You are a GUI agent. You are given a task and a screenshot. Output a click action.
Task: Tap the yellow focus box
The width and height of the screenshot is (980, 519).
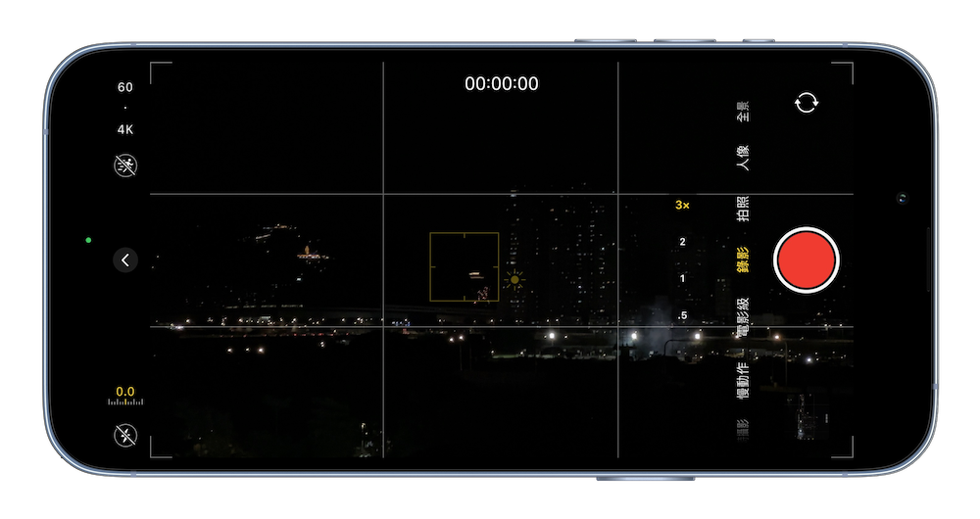pos(464,265)
